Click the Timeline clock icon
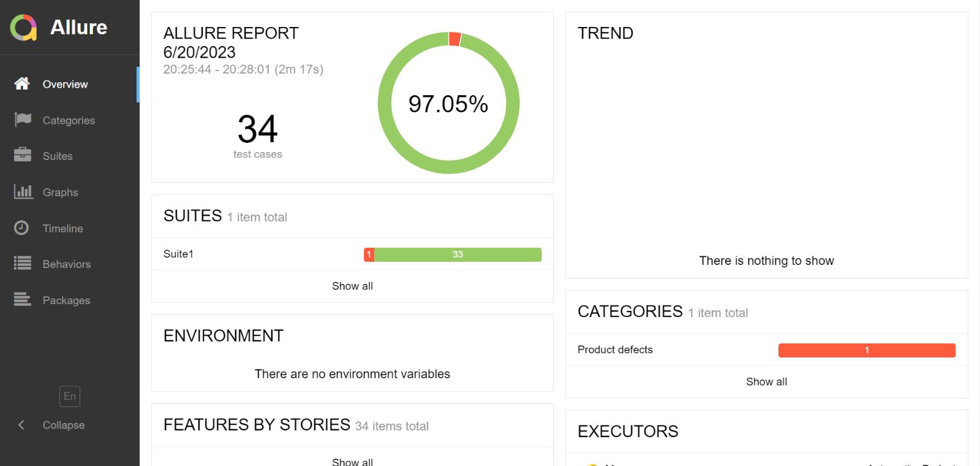The image size is (980, 466). pos(21,228)
